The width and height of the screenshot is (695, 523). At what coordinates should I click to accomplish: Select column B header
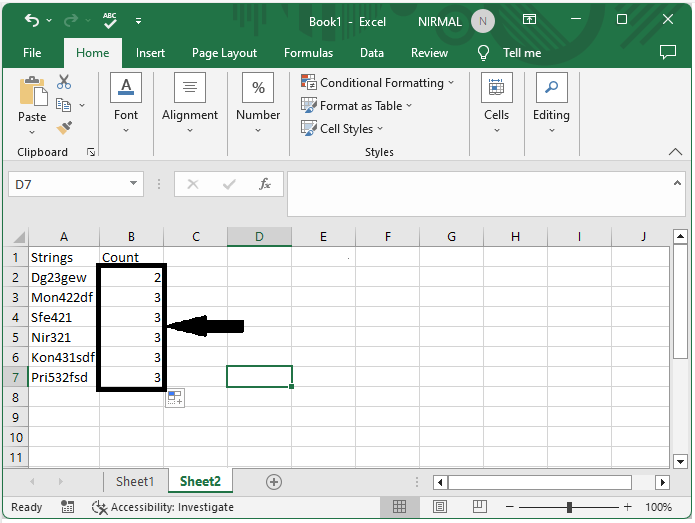(131, 237)
